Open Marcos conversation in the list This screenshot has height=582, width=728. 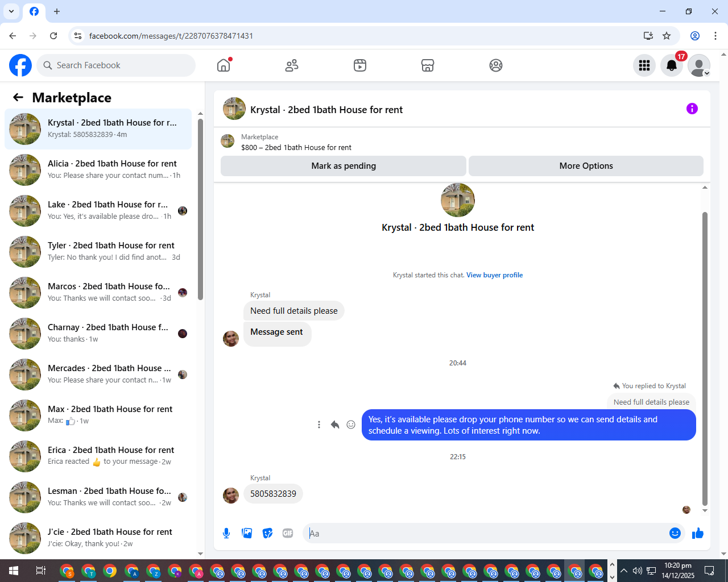pyautogui.click(x=98, y=293)
